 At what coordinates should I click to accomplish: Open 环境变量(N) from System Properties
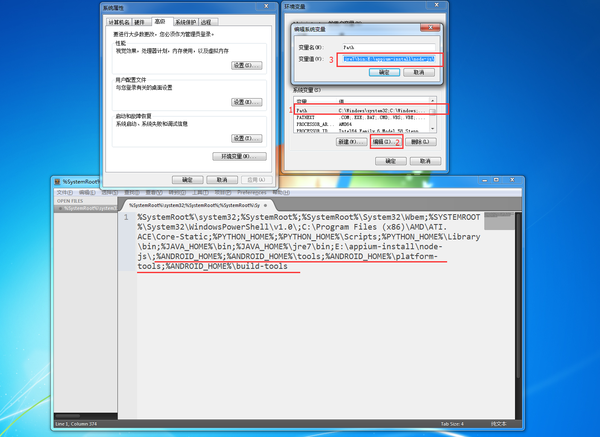click(x=240, y=156)
